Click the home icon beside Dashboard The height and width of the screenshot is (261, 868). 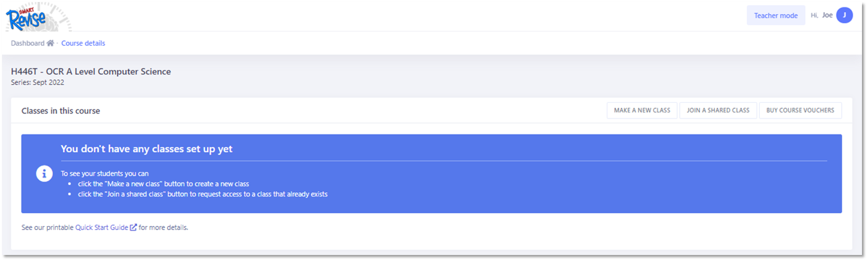click(50, 43)
